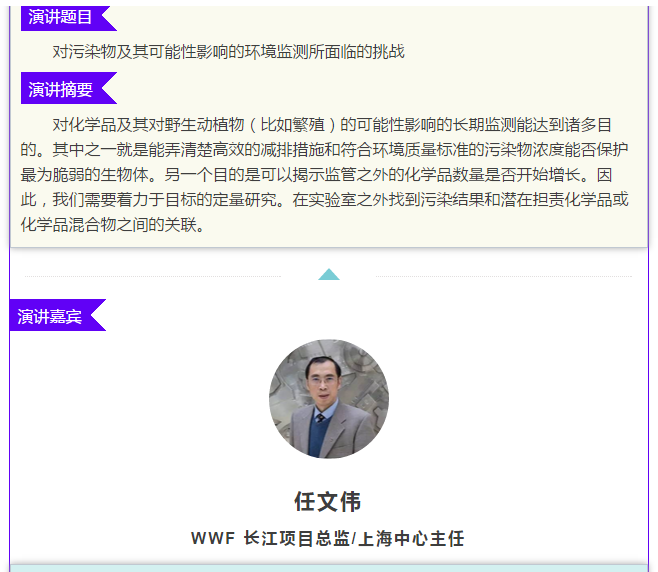
Task: Click the word WWF in the speaker title
Action: tap(212, 538)
